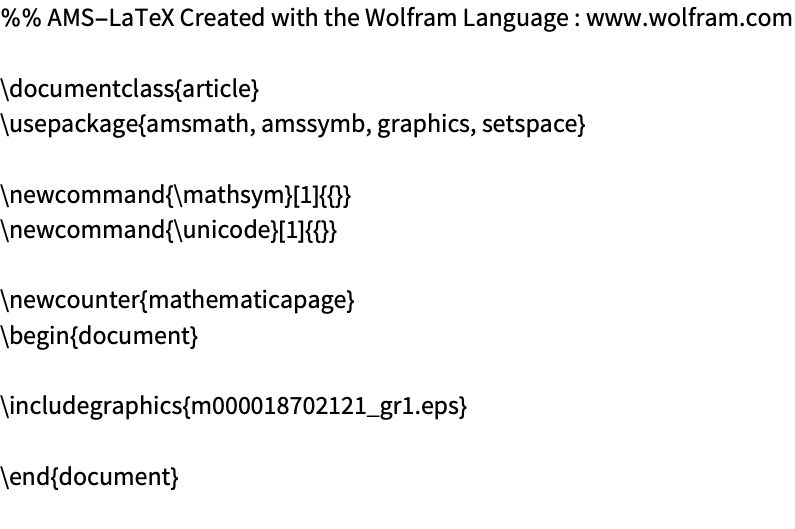Viewport: 795px width, 529px height.
Task: Click the \newcounter{mathematicapage} line
Action: tap(177, 300)
